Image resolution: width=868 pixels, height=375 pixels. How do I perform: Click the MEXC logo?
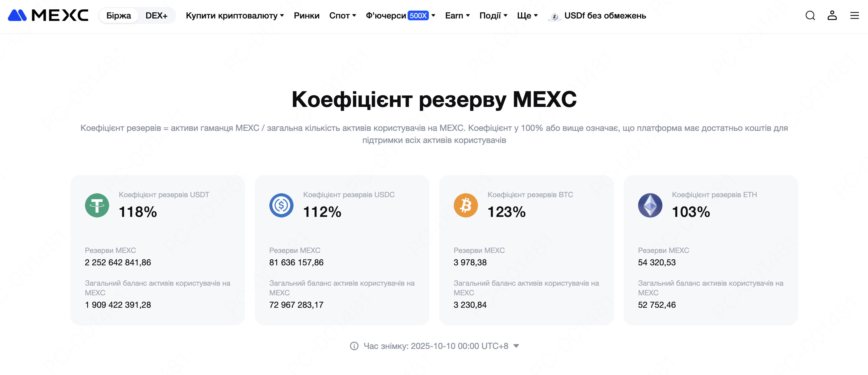click(x=48, y=15)
